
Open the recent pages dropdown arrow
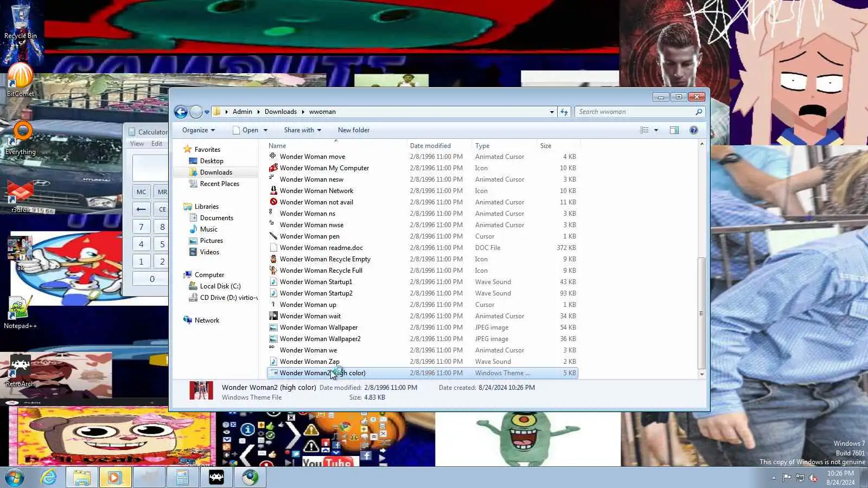[x=207, y=112]
